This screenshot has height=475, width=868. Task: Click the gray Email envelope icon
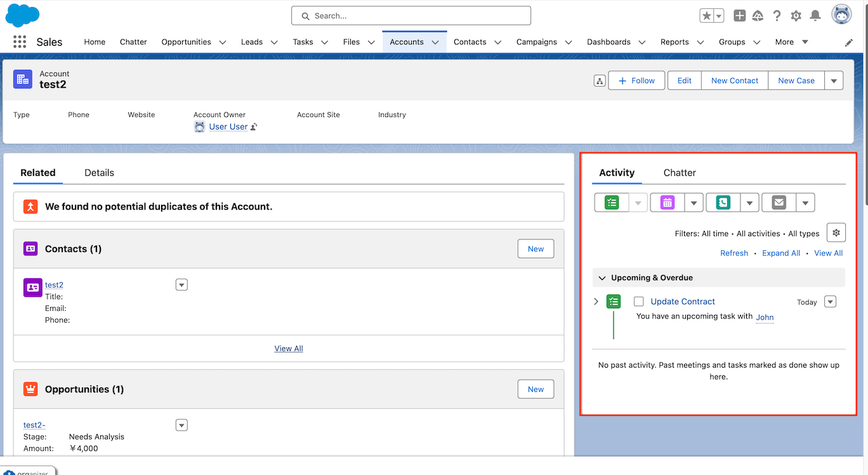click(779, 203)
